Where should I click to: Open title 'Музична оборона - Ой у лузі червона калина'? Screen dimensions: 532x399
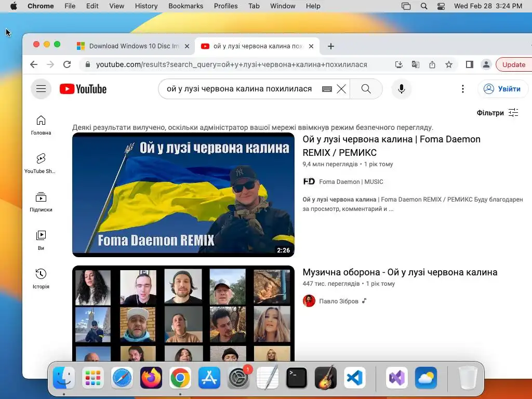click(400, 272)
